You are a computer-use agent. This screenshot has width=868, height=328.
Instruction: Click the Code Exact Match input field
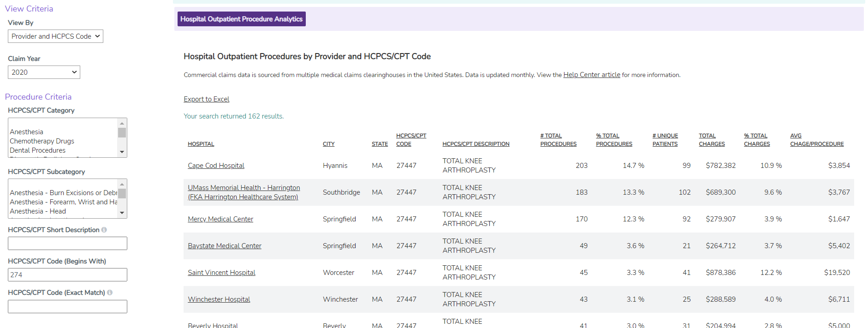[67, 307]
